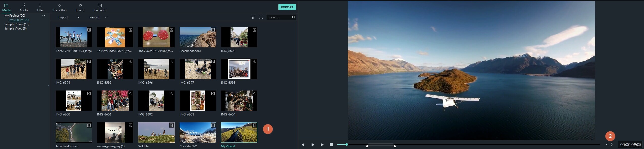Image resolution: width=644 pixels, height=149 pixels.
Task: Click the preview playhead slider handle
Action: click(x=347, y=144)
